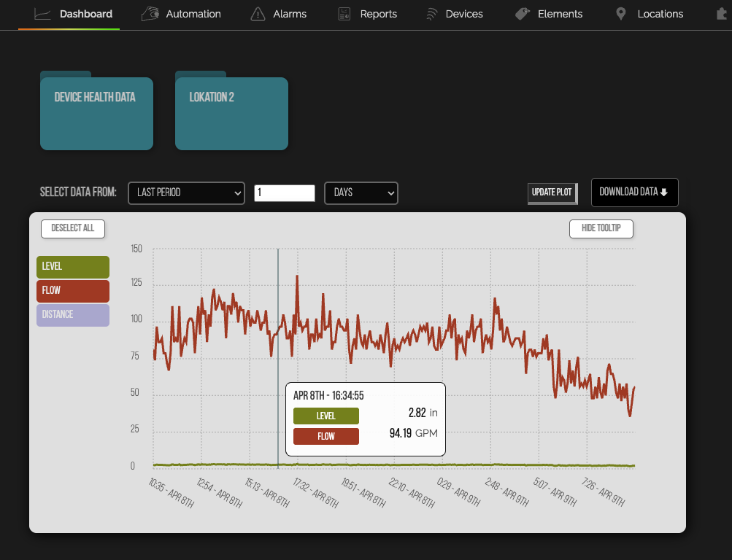Click the Update Plot button
The height and width of the screenshot is (560, 732).
coord(552,193)
